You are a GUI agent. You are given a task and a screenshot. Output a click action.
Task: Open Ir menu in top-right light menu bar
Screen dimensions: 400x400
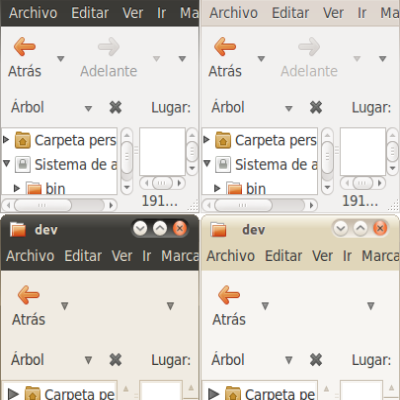click(x=362, y=13)
